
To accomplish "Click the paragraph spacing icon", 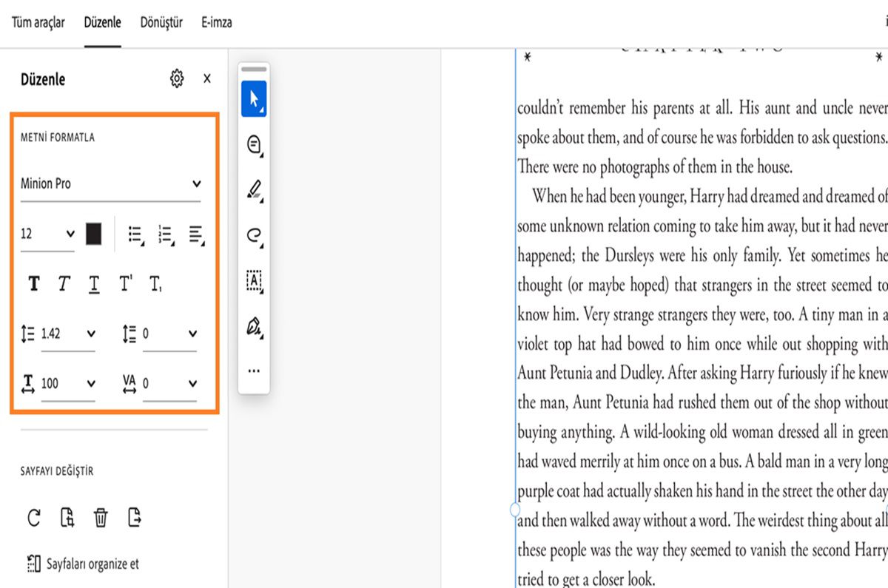I will [129, 334].
